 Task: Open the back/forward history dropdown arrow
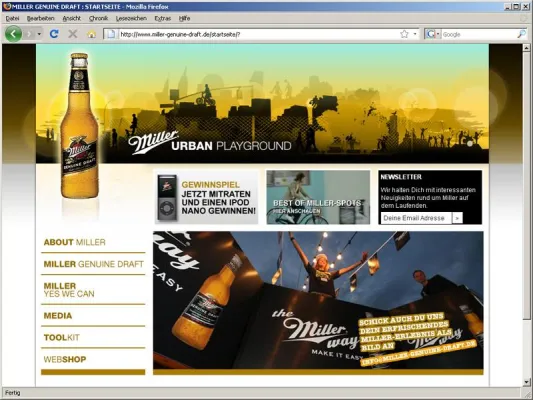39,34
